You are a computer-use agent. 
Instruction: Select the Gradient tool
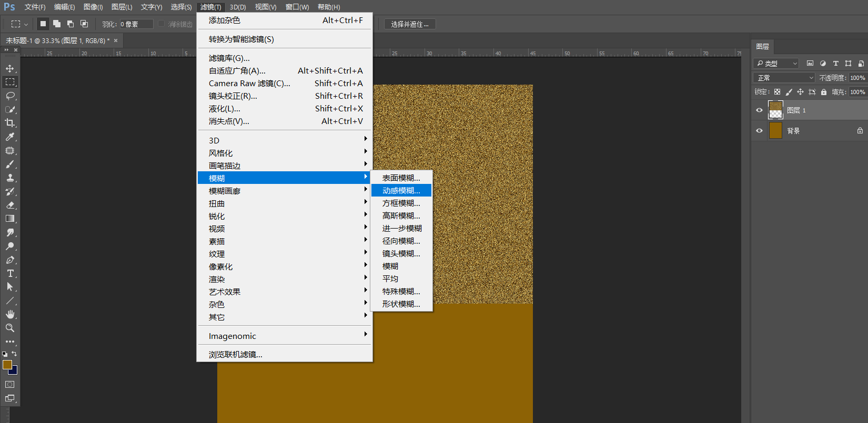10,219
